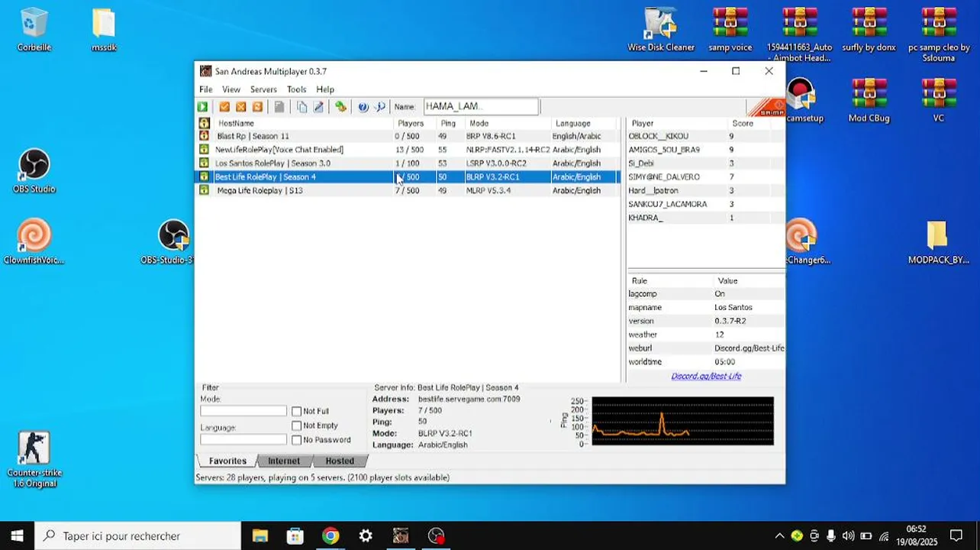980x550 pixels.
Task: Open the Discord.gg/Best-Life link
Action: point(706,376)
